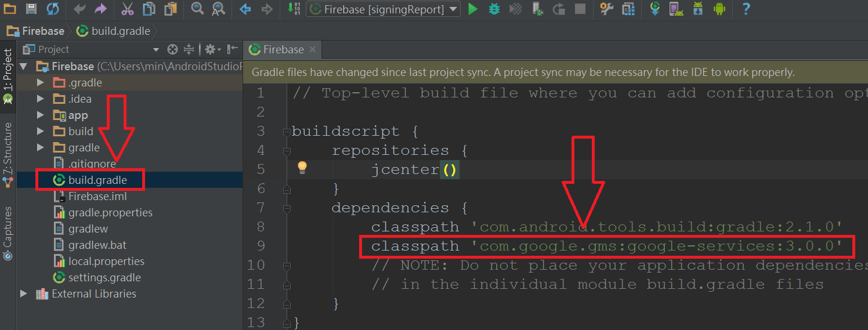Collapse the Firebase root project node

click(x=24, y=66)
